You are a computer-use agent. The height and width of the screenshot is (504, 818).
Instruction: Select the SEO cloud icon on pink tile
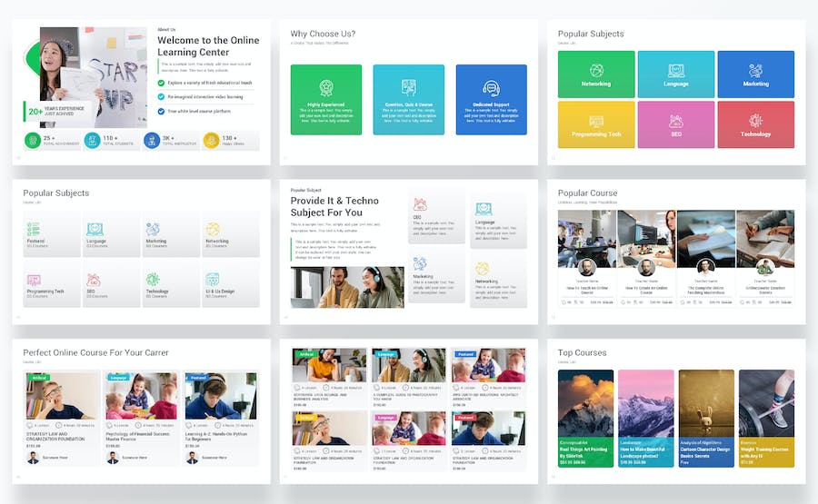click(x=676, y=121)
